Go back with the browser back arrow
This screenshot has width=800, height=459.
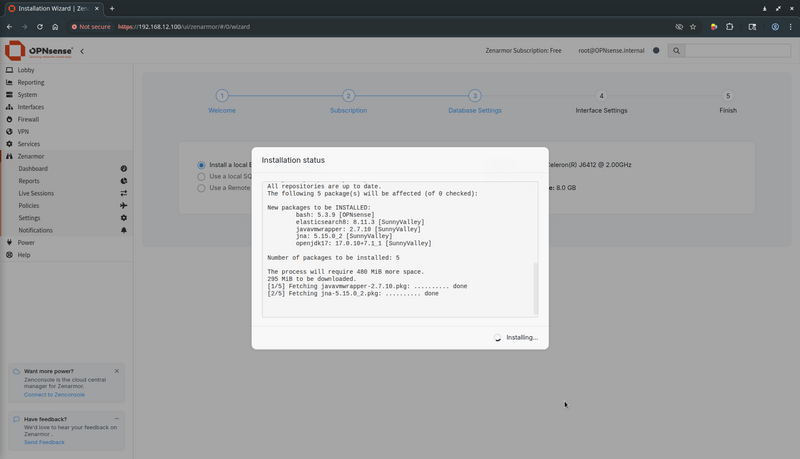tap(9, 27)
